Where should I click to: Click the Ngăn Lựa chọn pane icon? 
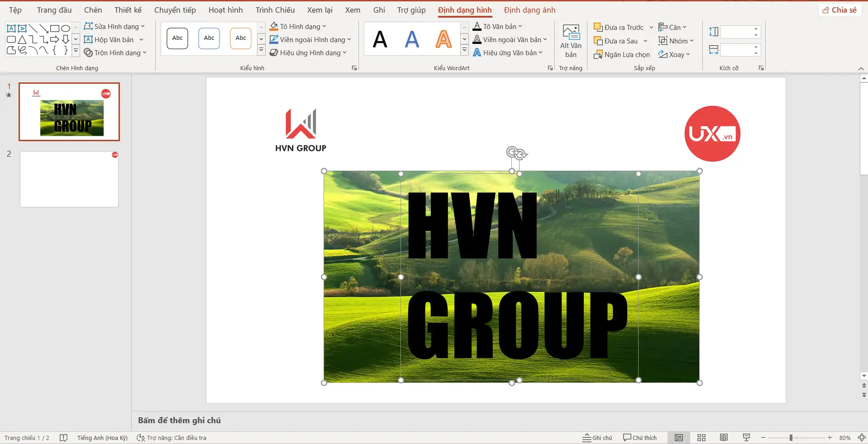coord(598,55)
